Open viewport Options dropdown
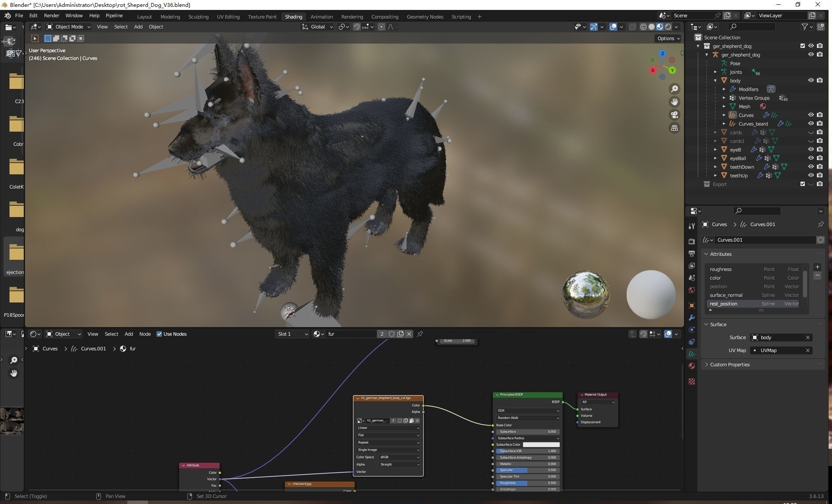This screenshot has height=504, width=832. pyautogui.click(x=668, y=38)
